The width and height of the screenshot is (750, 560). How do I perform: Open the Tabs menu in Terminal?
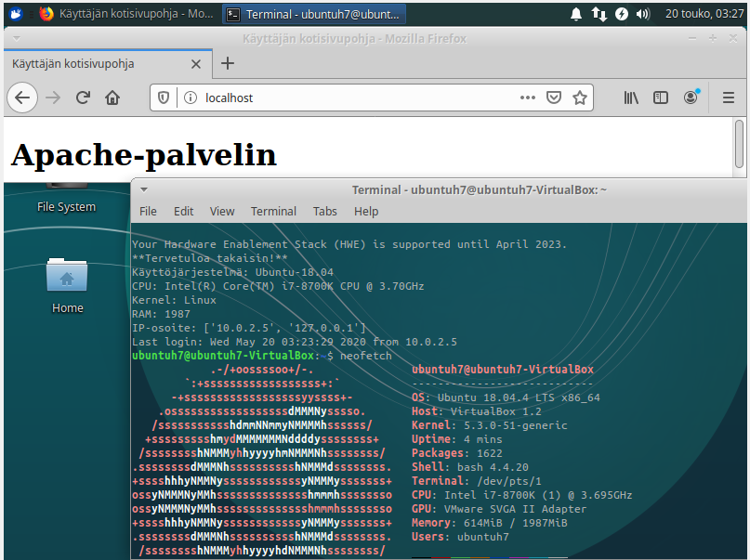click(324, 211)
